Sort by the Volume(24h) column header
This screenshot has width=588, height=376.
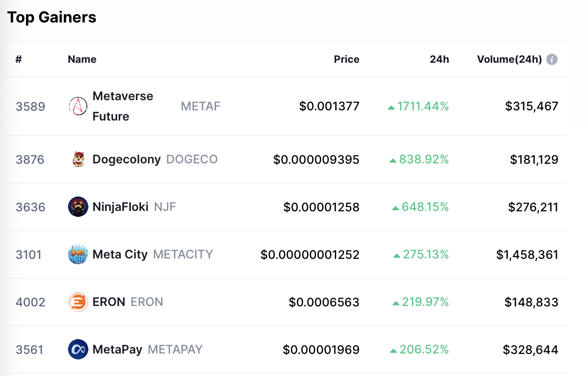pyautogui.click(x=509, y=59)
